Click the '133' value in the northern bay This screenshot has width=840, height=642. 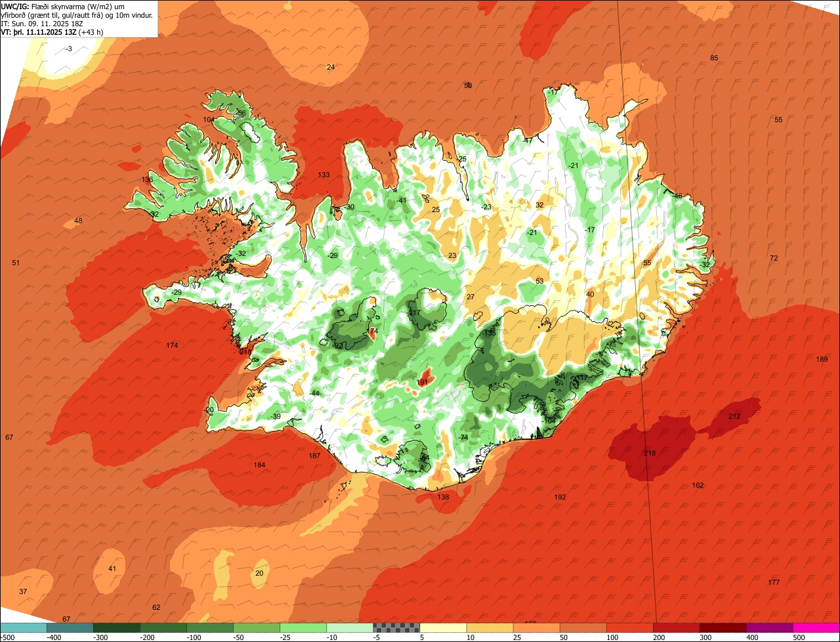coord(324,175)
